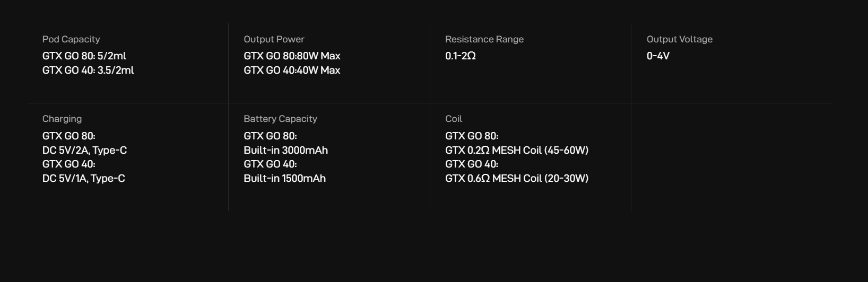
Task: Select the DC 5V/2A, Type-C line
Action: pos(84,150)
